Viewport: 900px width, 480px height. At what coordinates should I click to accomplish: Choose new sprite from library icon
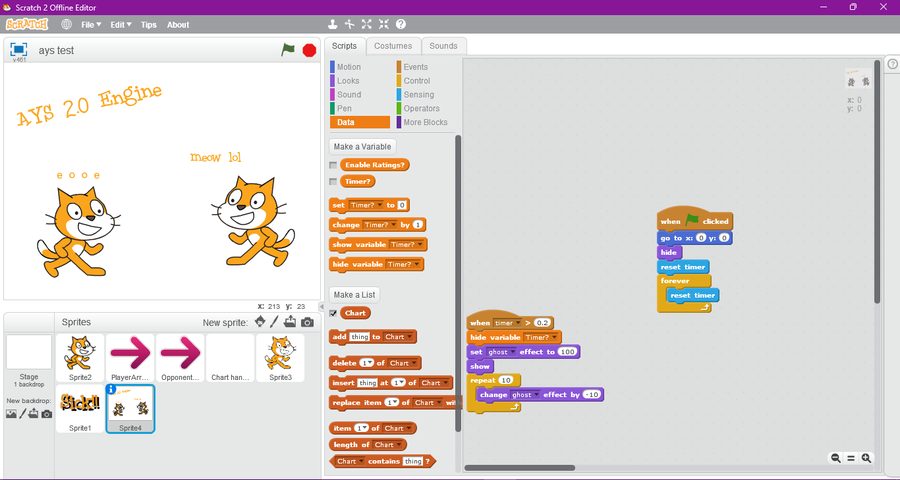[x=260, y=322]
